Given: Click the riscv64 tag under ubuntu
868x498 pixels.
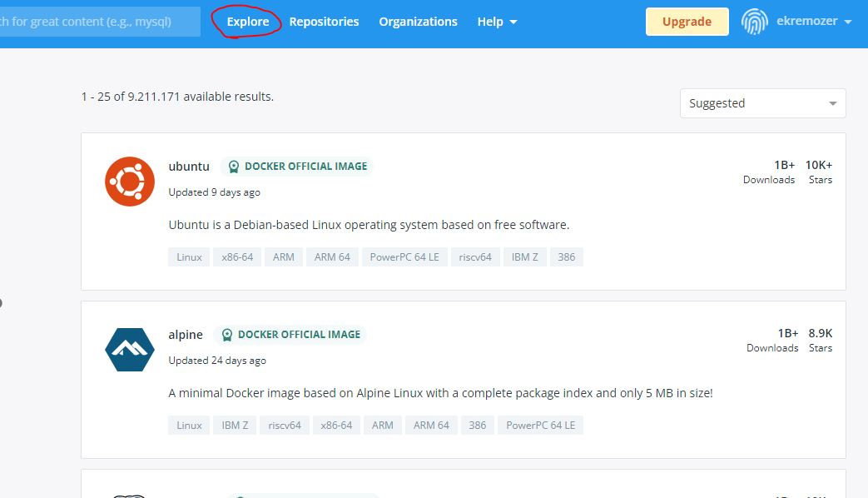Looking at the screenshot, I should click(x=475, y=257).
